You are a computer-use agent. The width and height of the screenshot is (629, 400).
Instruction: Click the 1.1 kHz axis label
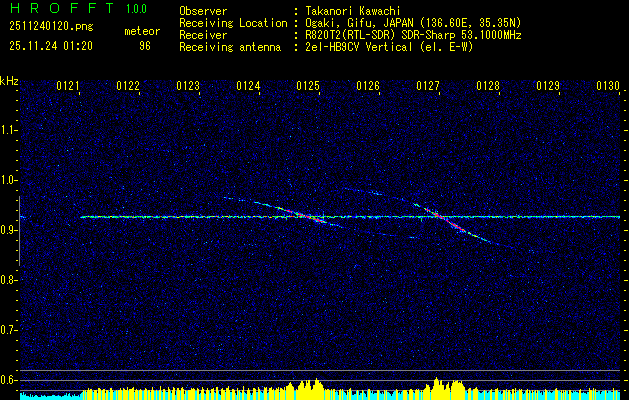pyautogui.click(x=8, y=130)
